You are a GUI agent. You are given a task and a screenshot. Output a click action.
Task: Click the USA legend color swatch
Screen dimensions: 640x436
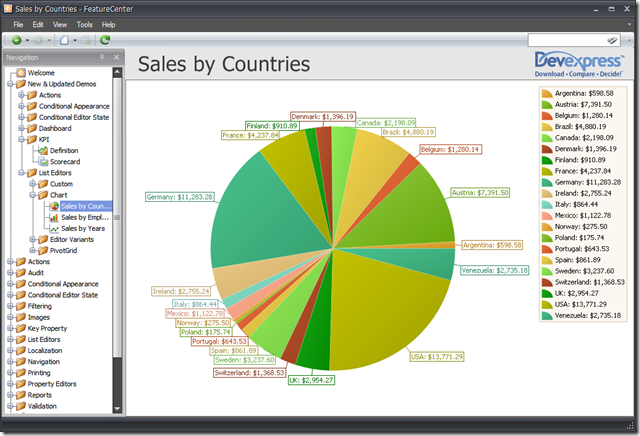tap(547, 304)
